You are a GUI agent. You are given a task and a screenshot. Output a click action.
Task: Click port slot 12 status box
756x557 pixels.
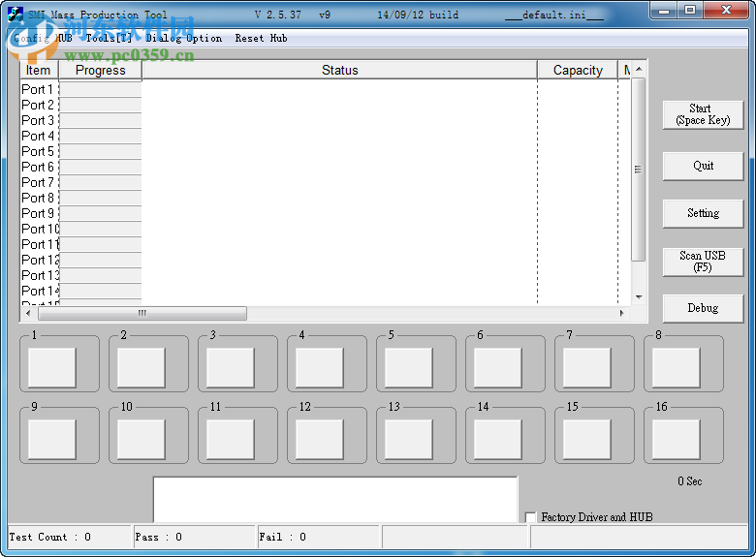point(320,439)
